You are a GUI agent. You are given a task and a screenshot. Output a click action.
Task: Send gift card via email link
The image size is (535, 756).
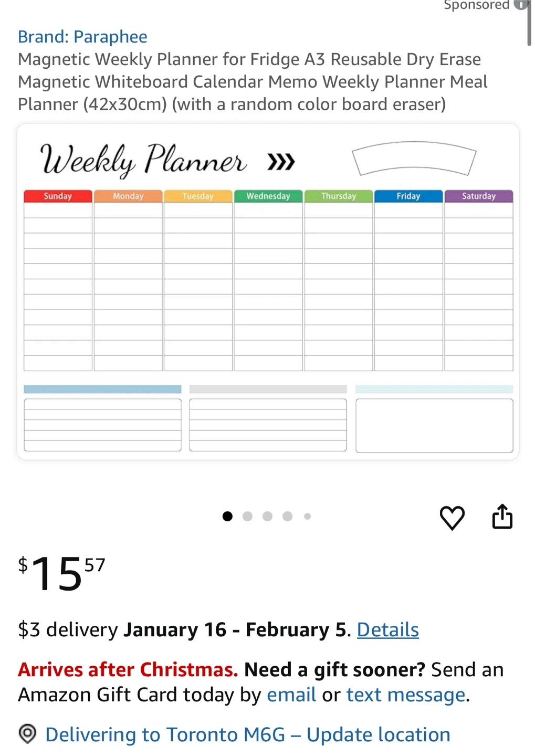[291, 695]
